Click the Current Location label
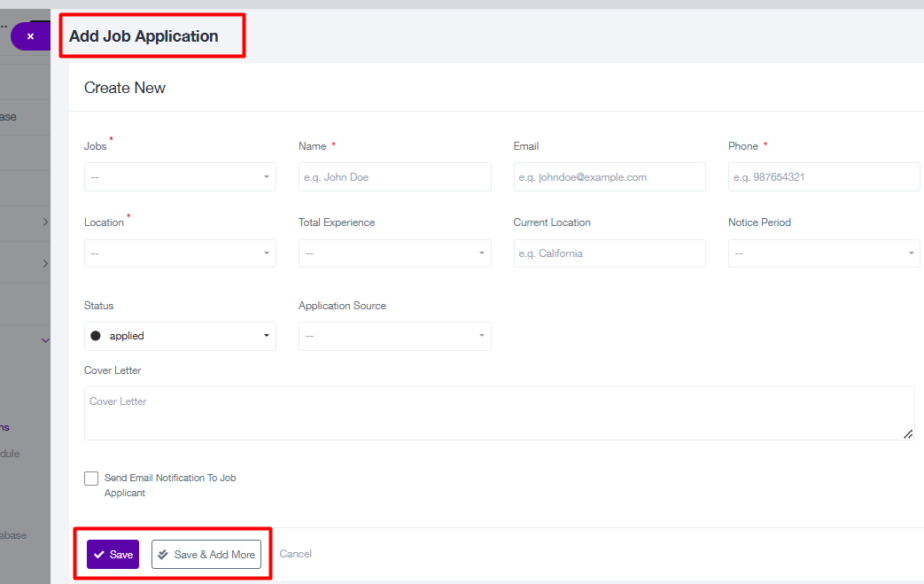Image resolution: width=924 pixels, height=584 pixels. pyautogui.click(x=552, y=222)
